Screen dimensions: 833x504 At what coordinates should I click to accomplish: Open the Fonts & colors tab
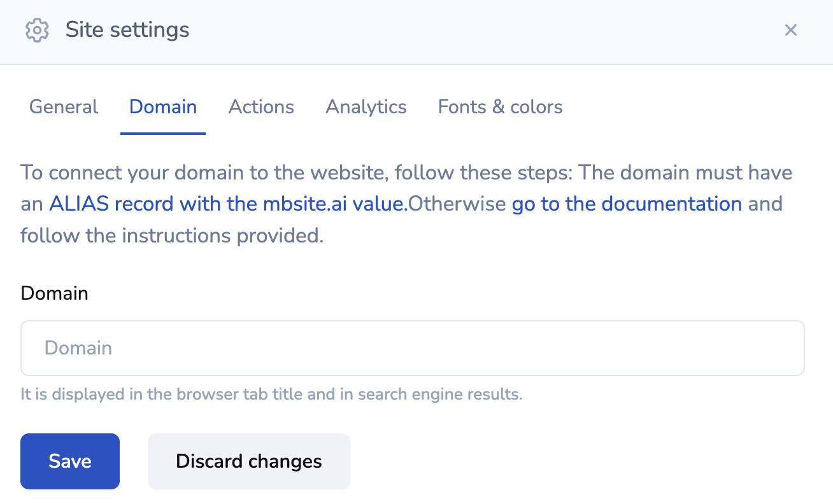(x=501, y=107)
